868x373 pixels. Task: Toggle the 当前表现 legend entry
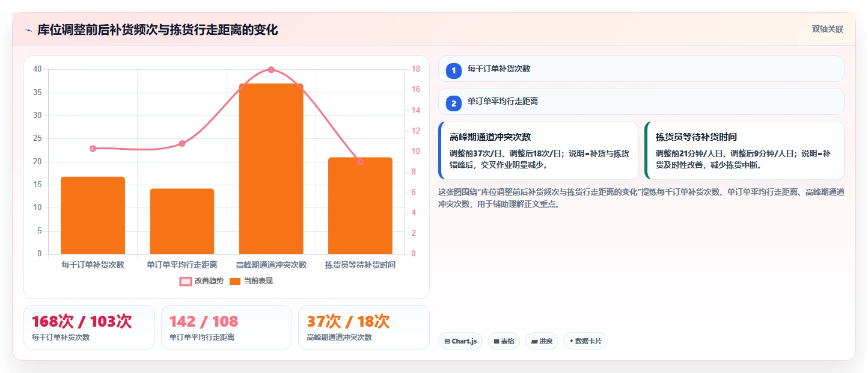click(251, 281)
